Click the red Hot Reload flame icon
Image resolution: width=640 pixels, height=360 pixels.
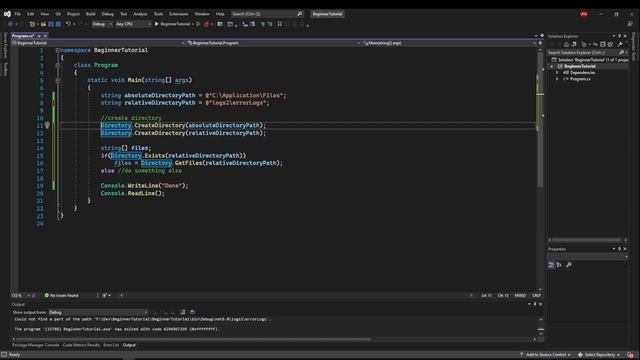(x=206, y=24)
